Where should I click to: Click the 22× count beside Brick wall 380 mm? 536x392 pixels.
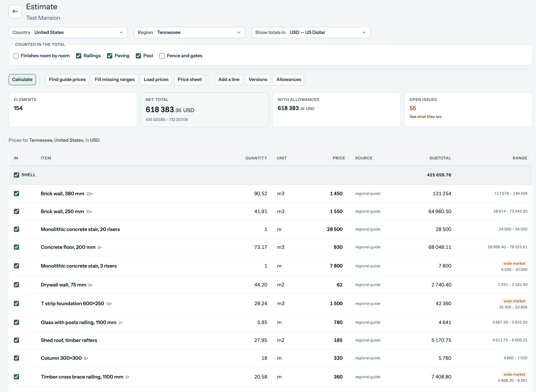tap(90, 194)
